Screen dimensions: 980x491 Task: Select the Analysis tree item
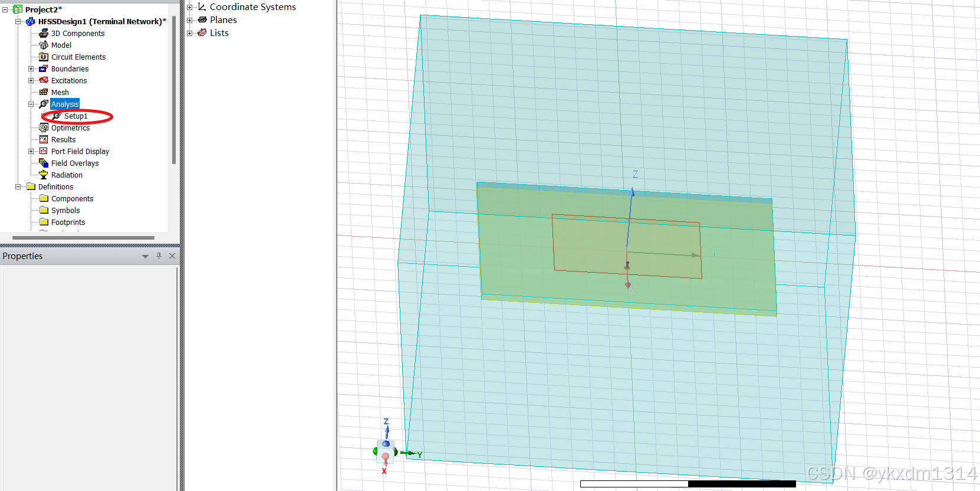coord(65,104)
